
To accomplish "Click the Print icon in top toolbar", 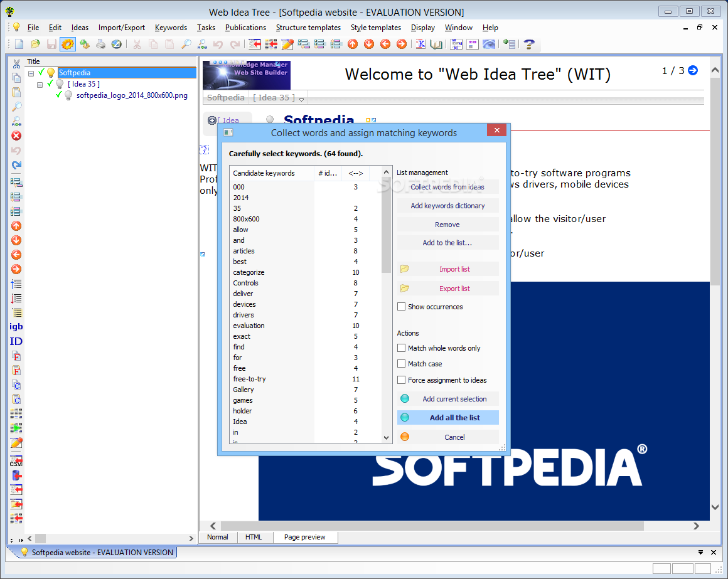I will [101, 44].
